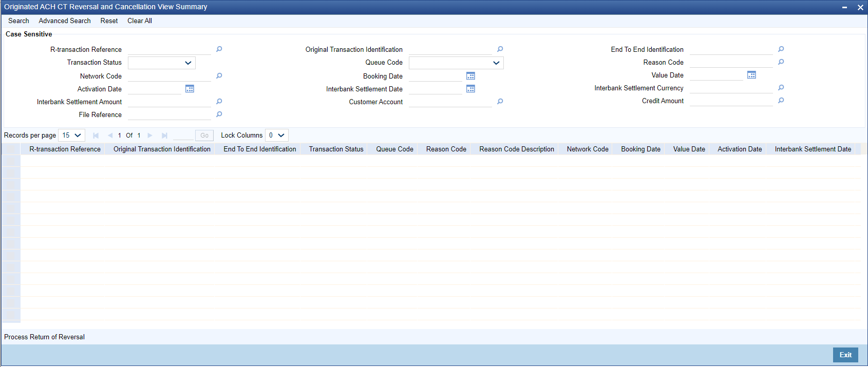
Task: Focus the R-transaction Reference input
Action: 169,49
